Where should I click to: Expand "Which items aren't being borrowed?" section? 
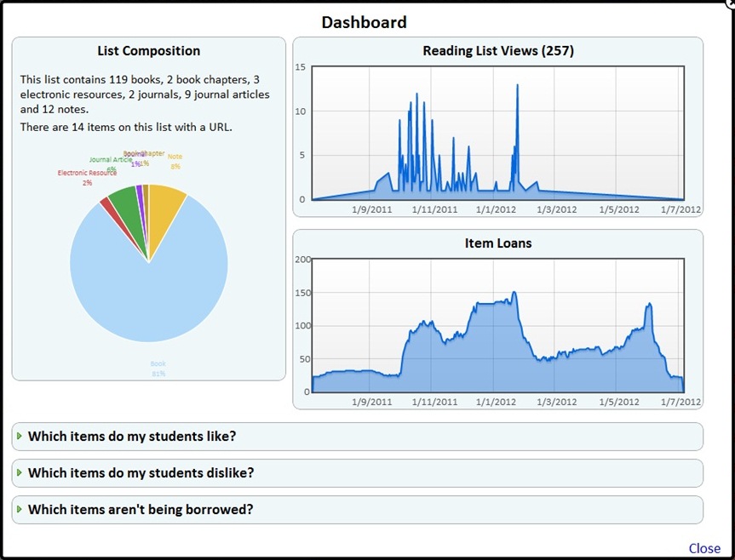pos(141,510)
